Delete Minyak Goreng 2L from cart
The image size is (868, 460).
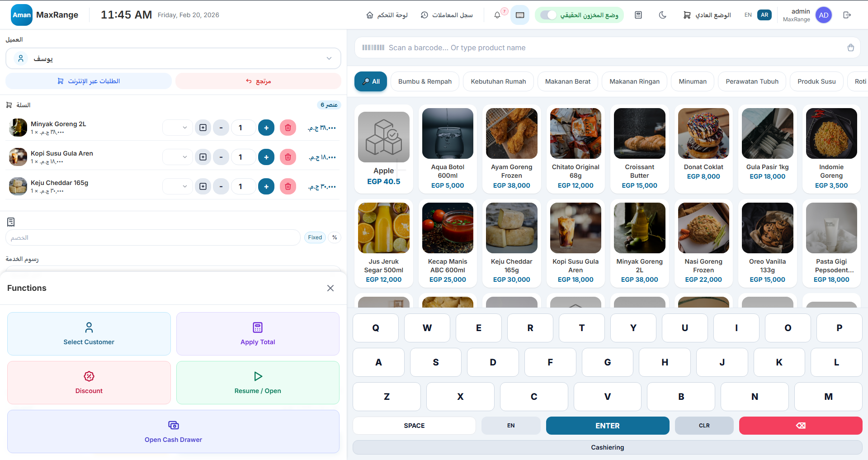[x=288, y=128]
